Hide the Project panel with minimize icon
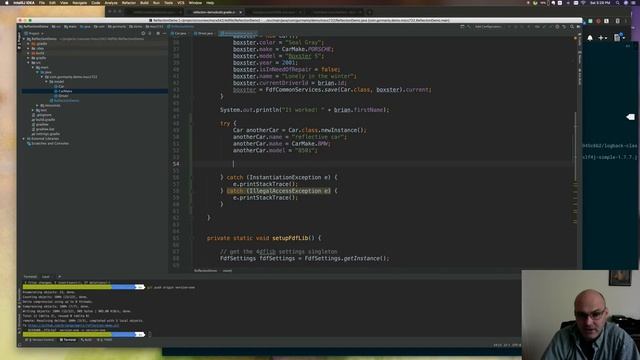 [164, 33]
